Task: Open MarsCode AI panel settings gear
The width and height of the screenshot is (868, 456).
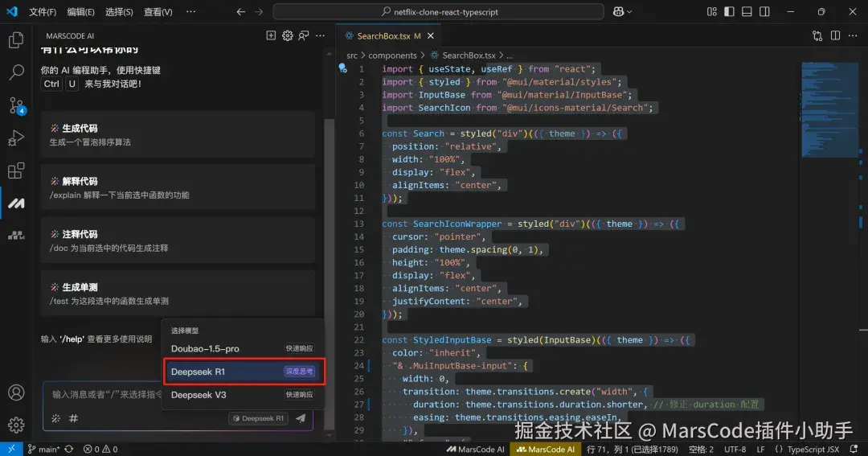Action: click(x=287, y=35)
